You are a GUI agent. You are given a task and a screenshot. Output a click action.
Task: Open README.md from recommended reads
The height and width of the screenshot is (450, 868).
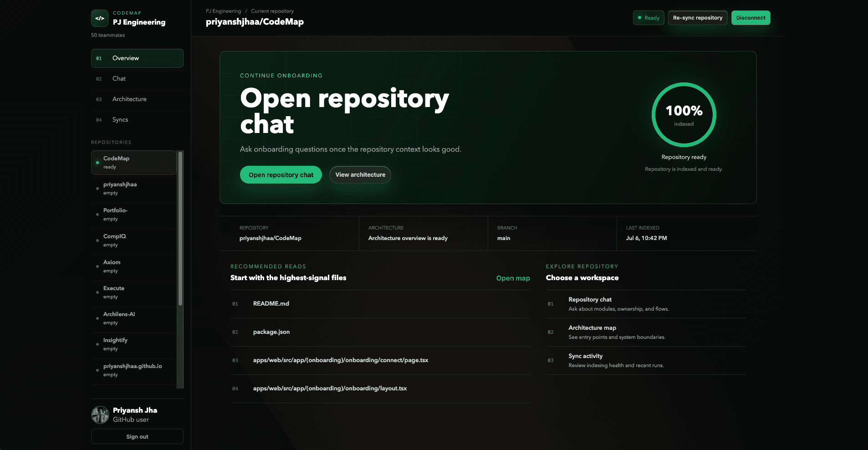tap(380, 304)
